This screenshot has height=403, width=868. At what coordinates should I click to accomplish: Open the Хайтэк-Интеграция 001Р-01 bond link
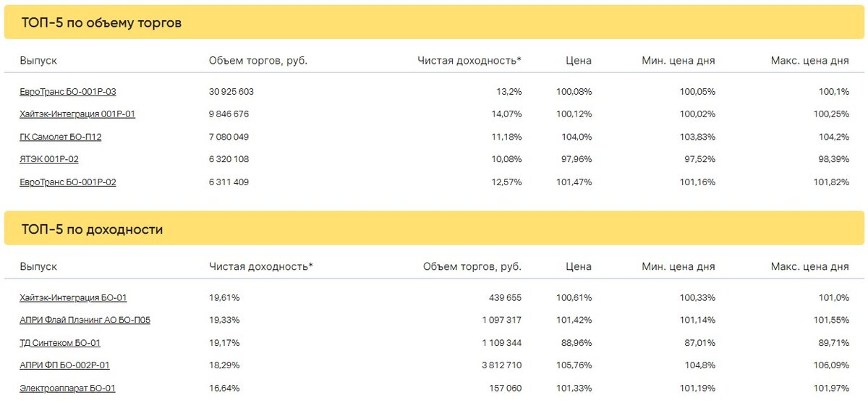(77, 114)
